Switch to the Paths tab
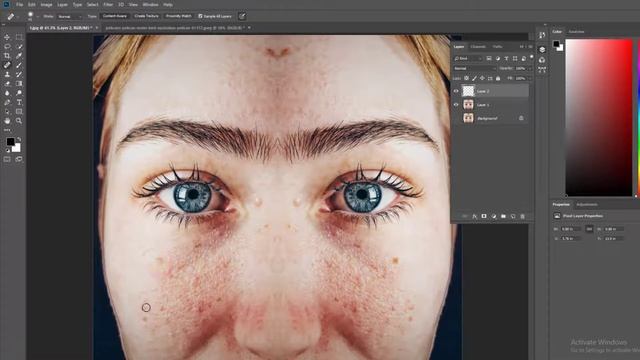 [497, 47]
